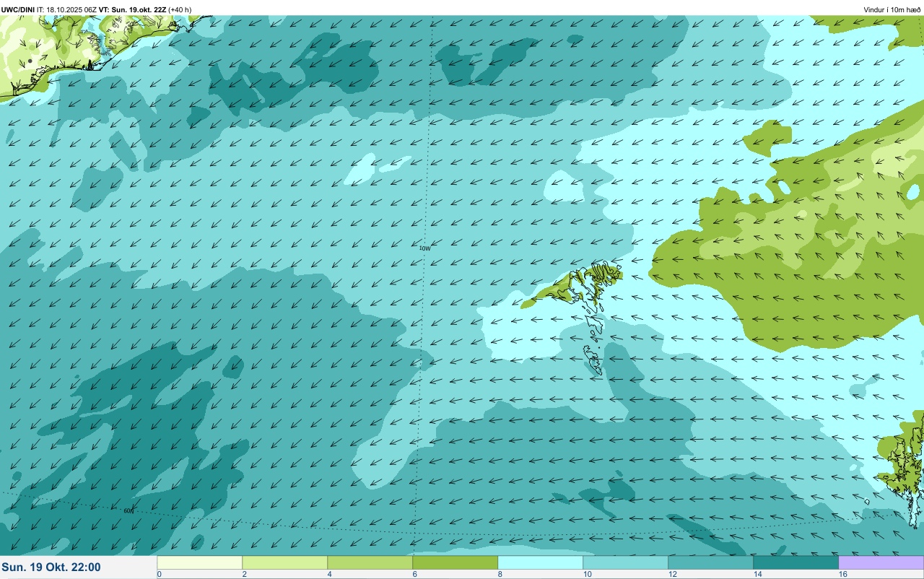Click the '60N' latitude label
This screenshot has height=579, width=924.
click(128, 511)
